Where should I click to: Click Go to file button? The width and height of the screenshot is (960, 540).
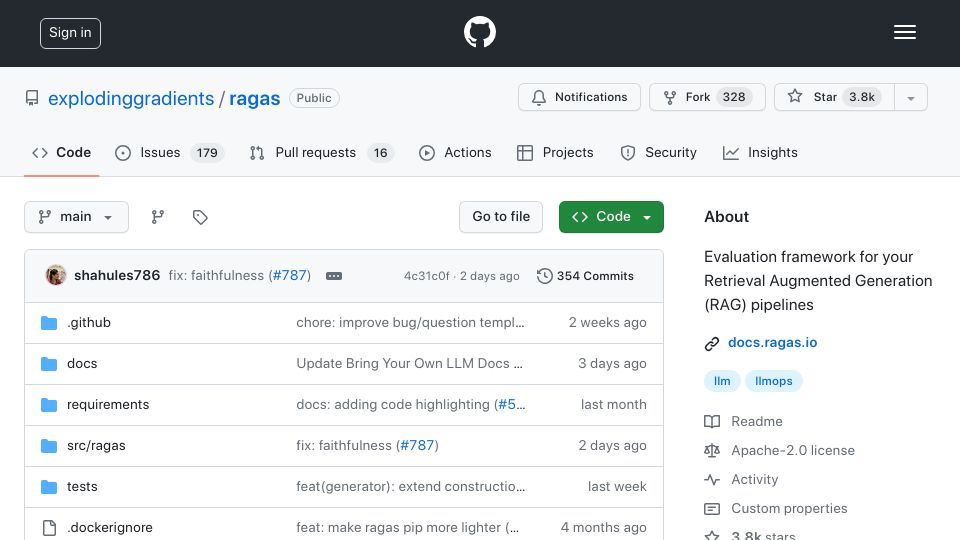(501, 217)
